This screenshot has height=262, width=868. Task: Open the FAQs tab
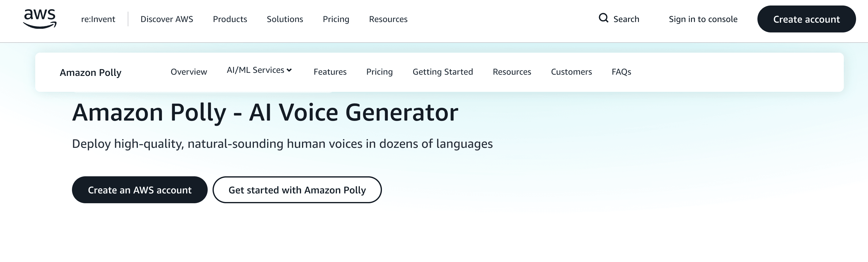[x=621, y=72]
